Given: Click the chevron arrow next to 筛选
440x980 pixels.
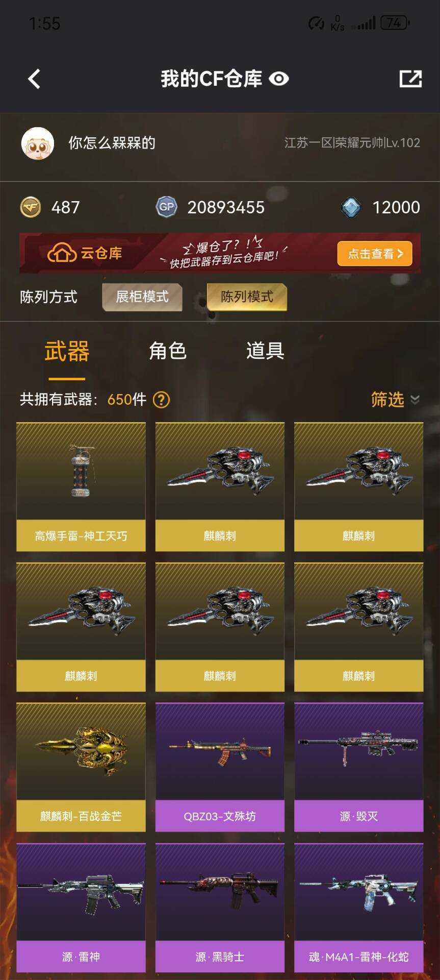Looking at the screenshot, I should point(415,400).
